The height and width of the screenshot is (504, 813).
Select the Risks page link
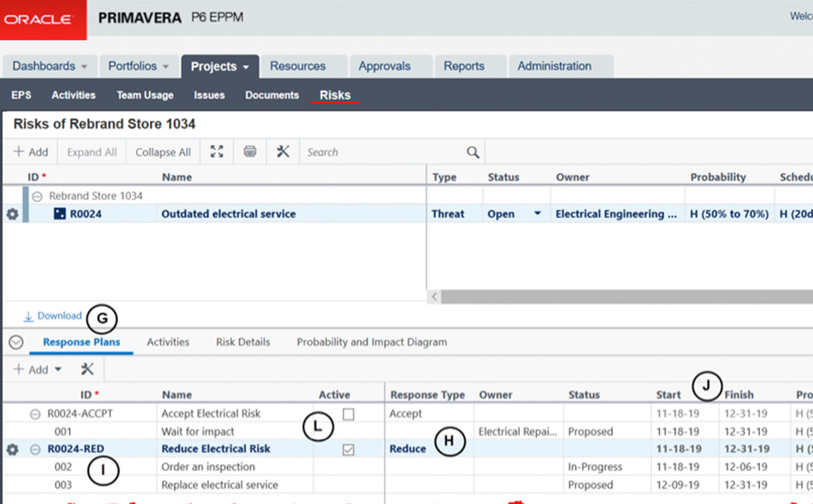(335, 95)
